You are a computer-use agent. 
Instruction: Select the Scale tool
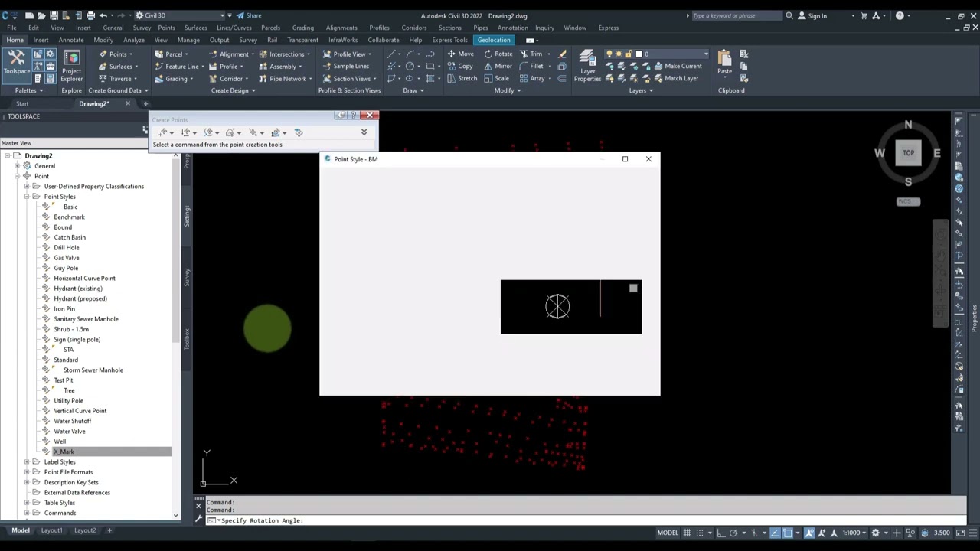(x=496, y=78)
